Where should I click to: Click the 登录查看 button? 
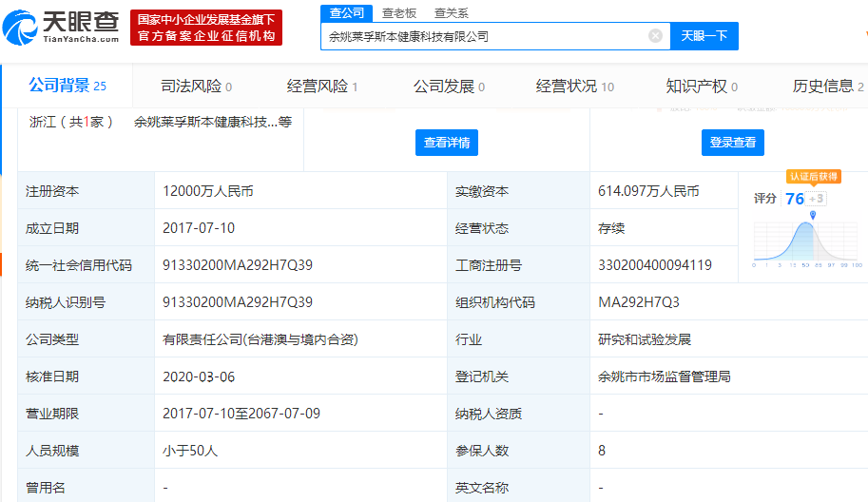(733, 143)
